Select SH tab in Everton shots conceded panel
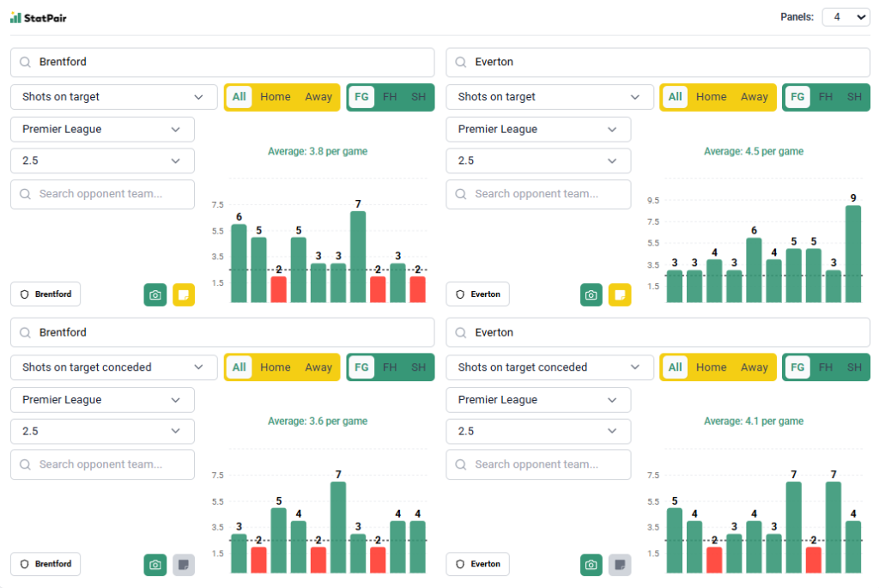Viewport: 879px width, 588px height. 854,367
